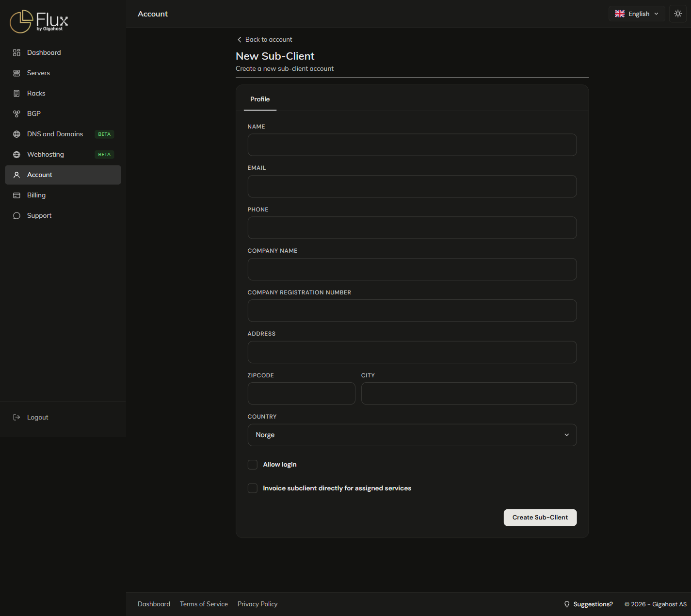Screen dimensions: 691x616
Task: Click the Logout text in sidebar
Action: (38, 417)
